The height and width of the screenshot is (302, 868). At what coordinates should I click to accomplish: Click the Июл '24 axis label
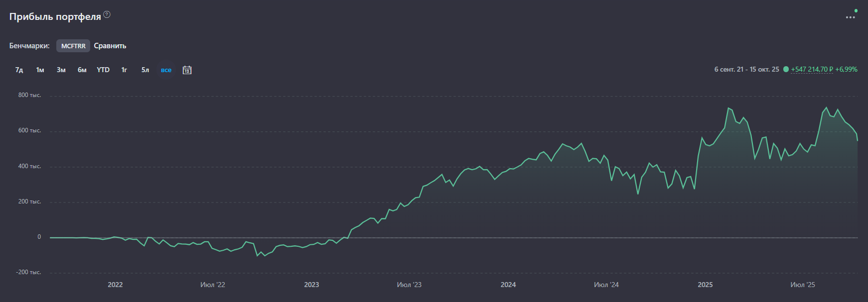point(606,285)
